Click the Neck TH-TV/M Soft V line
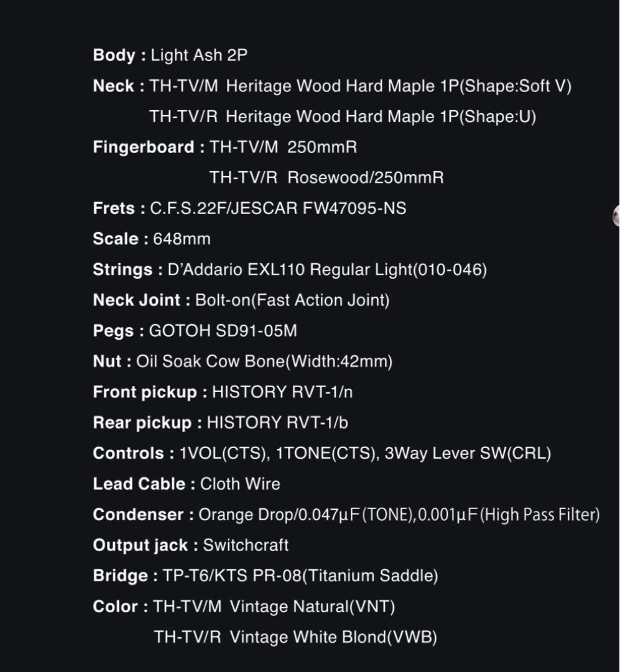The width and height of the screenshot is (620, 672). click(x=331, y=86)
